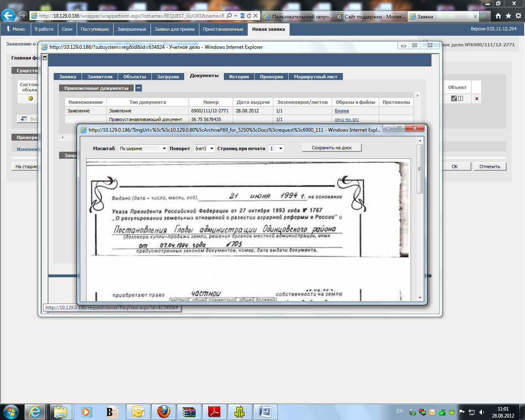Open the Заявки для приема menu item
Image resolution: width=525 pixels, height=420 pixels.
(175, 29)
